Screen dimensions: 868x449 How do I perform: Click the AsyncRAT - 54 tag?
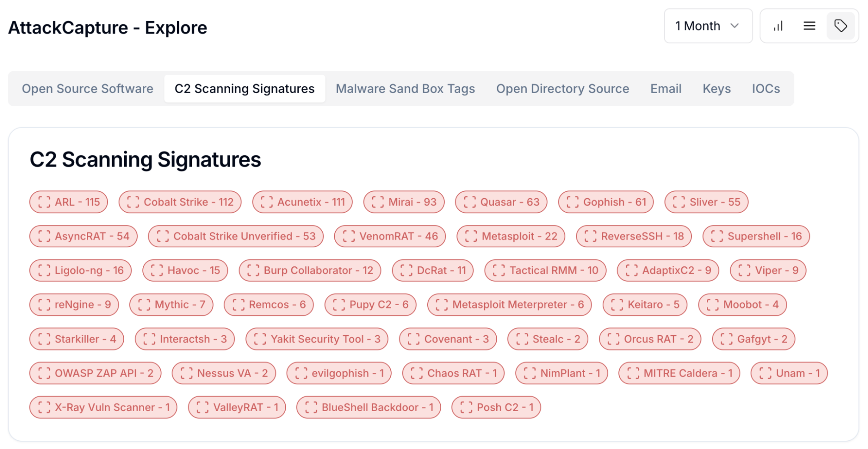coord(83,236)
